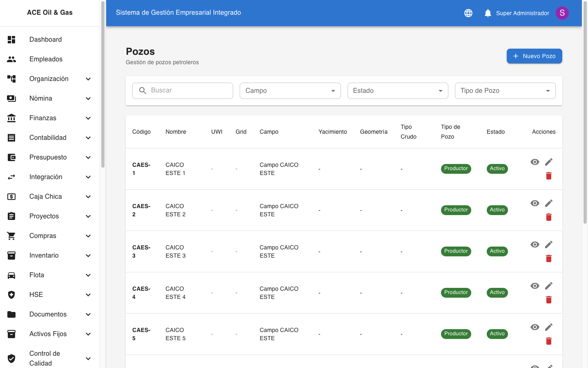Delete the CAES-4 well record
588x368 pixels.
[548, 300]
